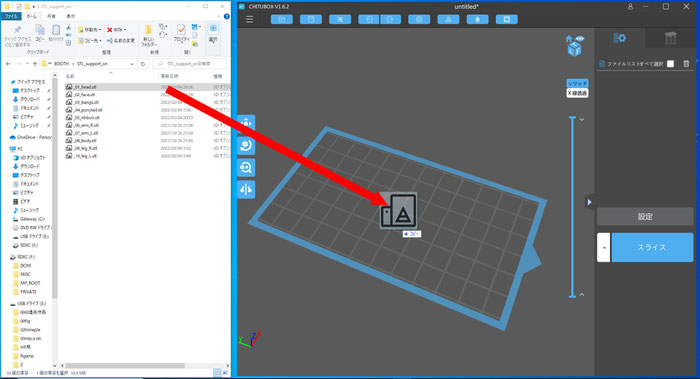700x379 pixels.
Task: Select the scale tool in viewport sidebar
Action: click(x=246, y=168)
